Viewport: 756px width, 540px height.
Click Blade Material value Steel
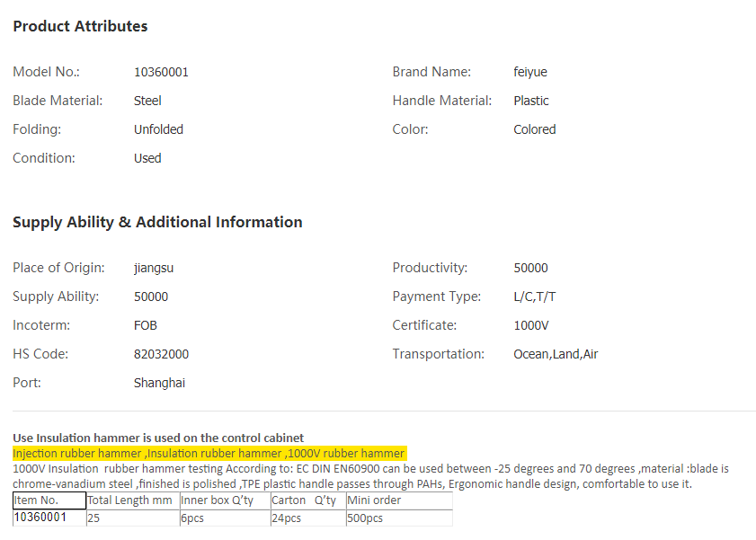pyautogui.click(x=147, y=101)
